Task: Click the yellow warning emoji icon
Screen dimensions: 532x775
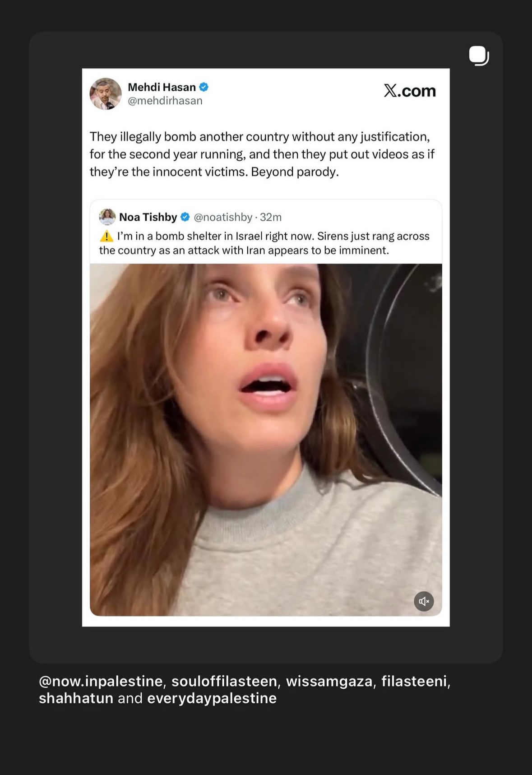Action: point(106,236)
